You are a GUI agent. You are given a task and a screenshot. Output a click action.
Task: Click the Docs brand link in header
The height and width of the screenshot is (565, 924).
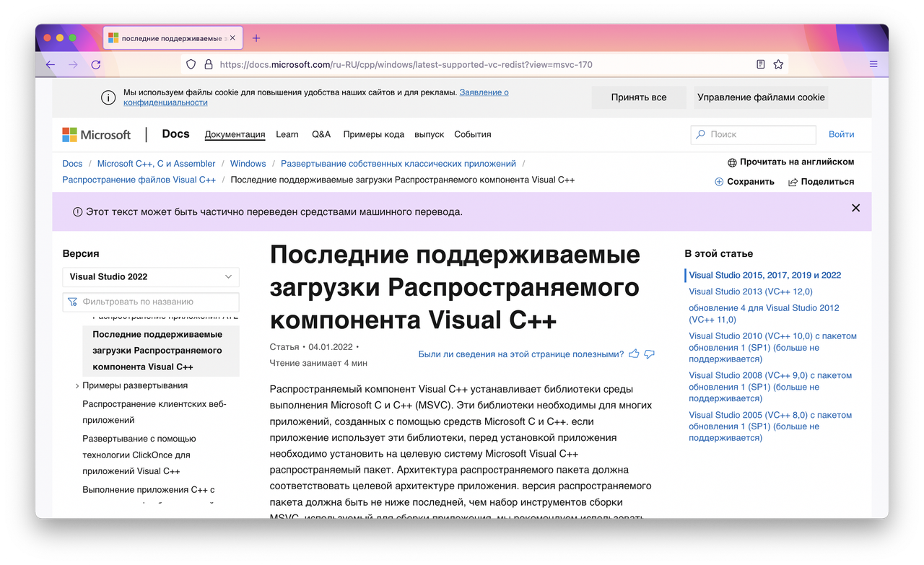click(175, 134)
